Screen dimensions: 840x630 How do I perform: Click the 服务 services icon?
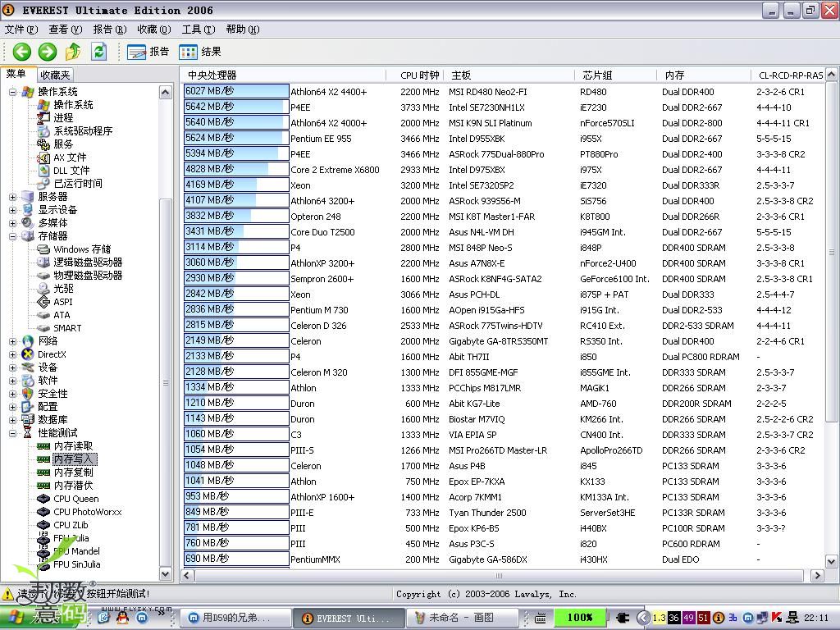tap(43, 144)
